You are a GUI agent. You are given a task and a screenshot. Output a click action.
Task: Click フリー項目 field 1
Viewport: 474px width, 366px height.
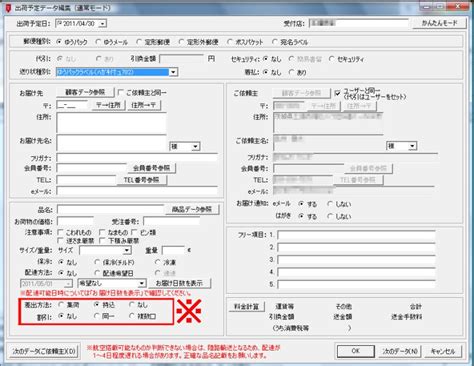356,235
